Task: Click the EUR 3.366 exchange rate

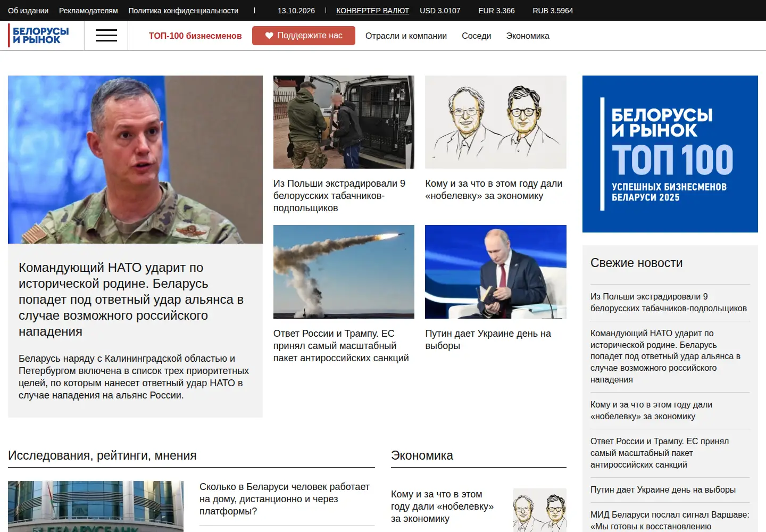Action: tap(496, 11)
